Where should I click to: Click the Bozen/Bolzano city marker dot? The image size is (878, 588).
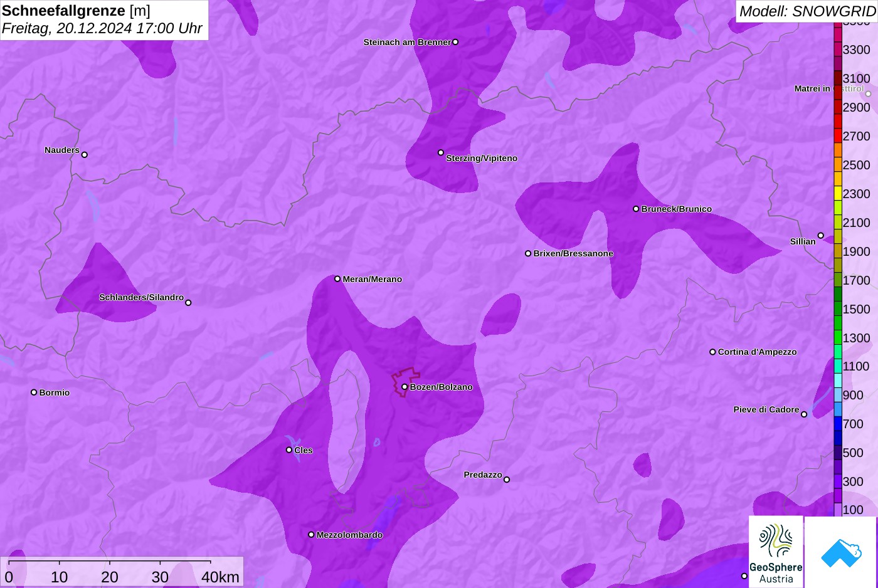click(x=405, y=387)
